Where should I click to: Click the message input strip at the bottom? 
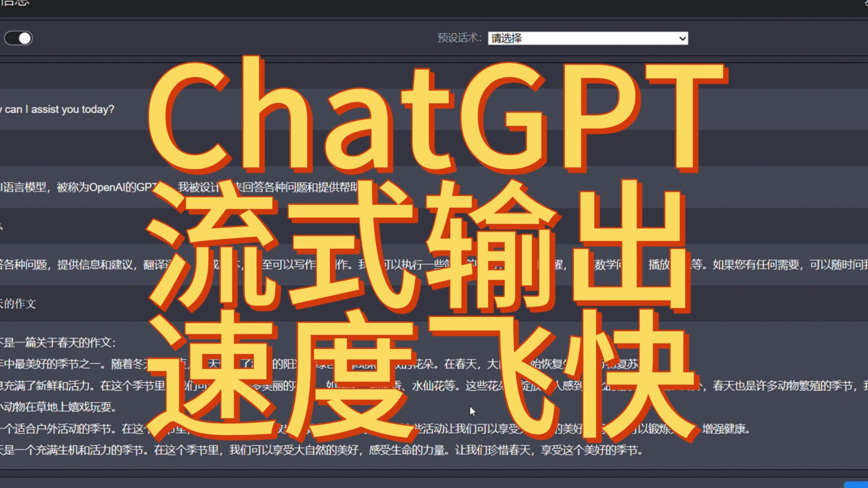click(x=407, y=483)
